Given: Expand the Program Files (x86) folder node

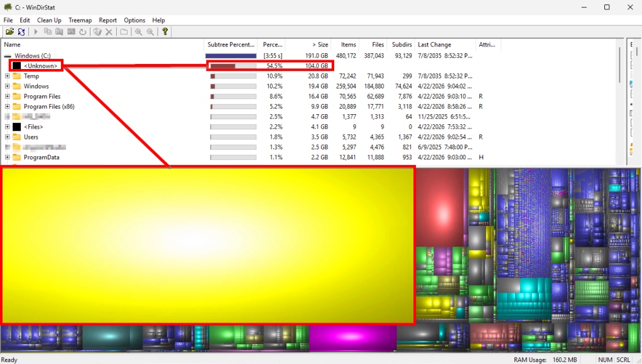Looking at the screenshot, I should [8, 107].
